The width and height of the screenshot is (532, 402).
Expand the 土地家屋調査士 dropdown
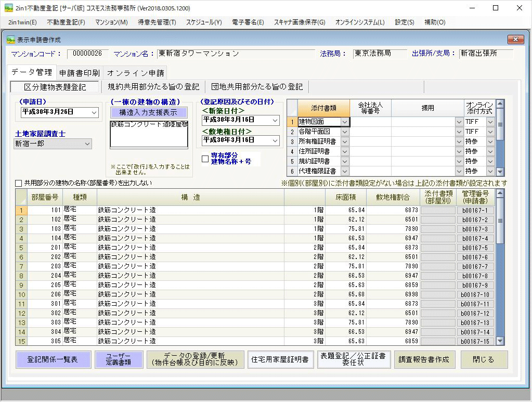tap(87, 144)
